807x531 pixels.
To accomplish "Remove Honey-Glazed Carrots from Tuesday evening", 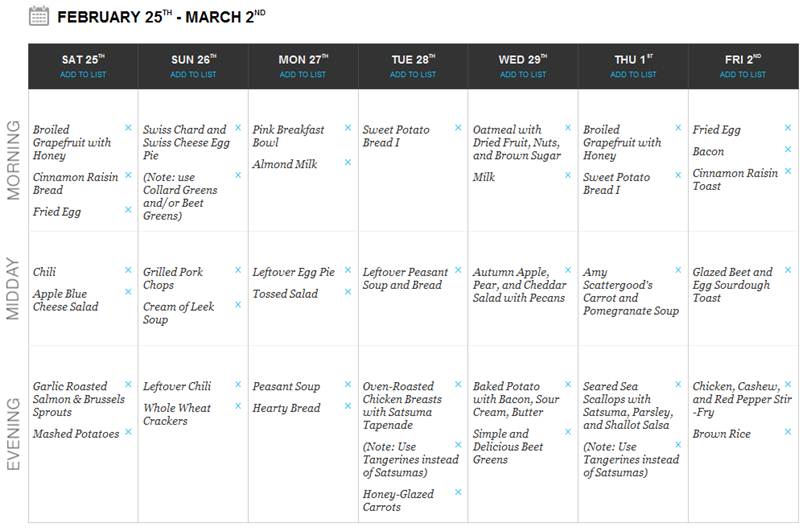I will (x=458, y=492).
